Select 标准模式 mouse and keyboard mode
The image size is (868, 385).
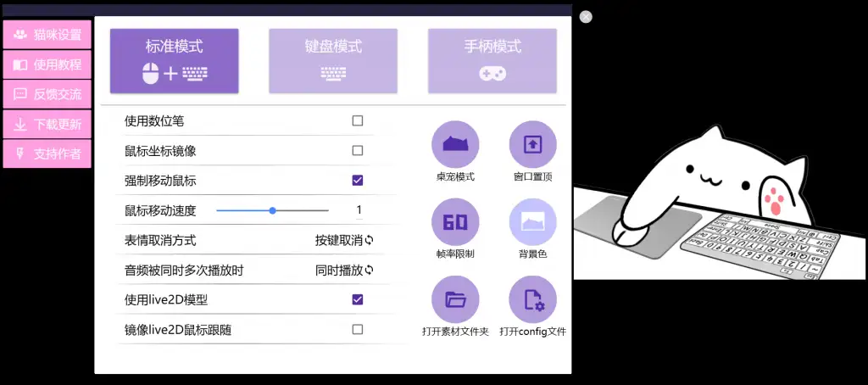(x=175, y=60)
